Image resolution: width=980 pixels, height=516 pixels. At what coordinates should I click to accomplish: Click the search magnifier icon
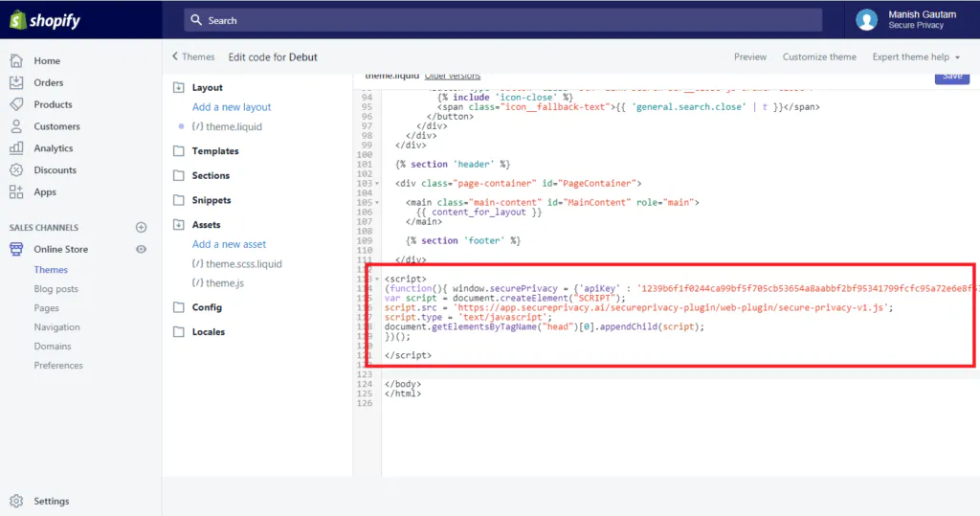196,20
